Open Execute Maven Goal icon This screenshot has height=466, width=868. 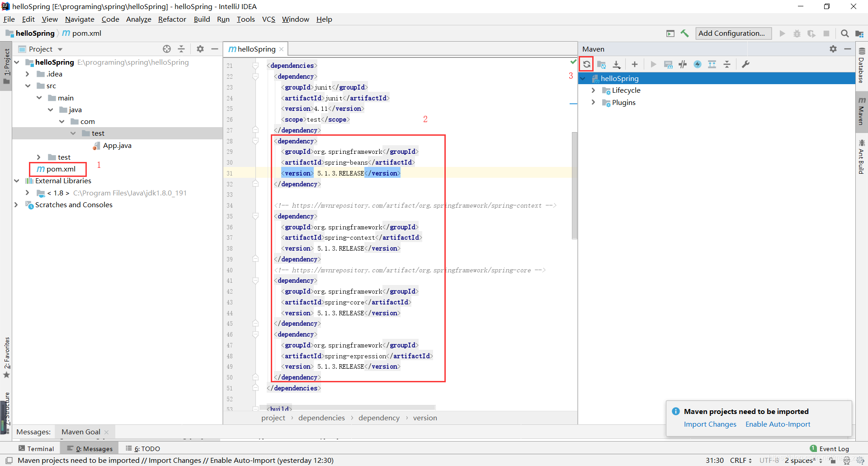[668, 64]
